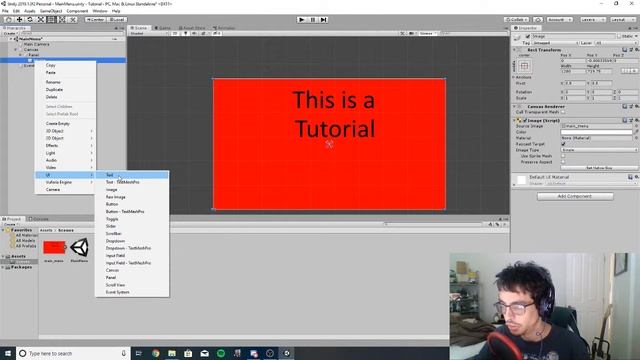Open Spotify from the taskbar
The width and height of the screenshot is (640, 360).
click(221, 353)
